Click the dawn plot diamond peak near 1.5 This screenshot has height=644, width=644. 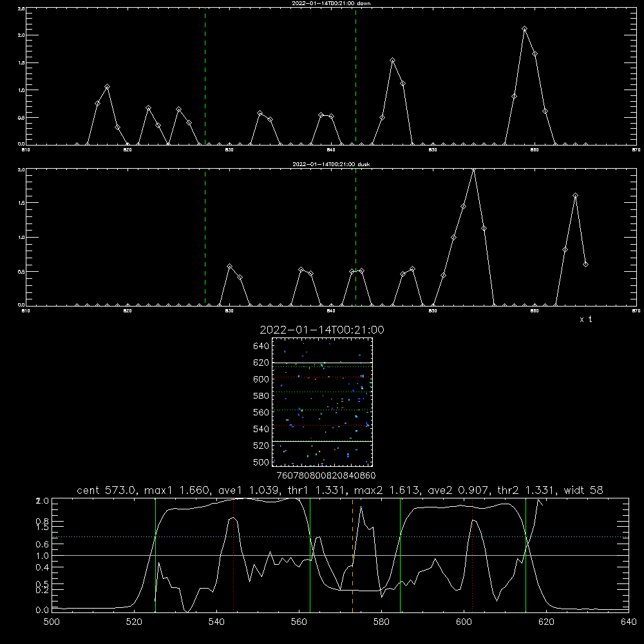[393, 61]
